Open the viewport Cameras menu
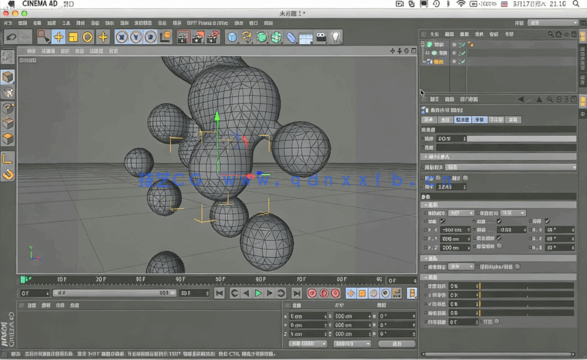Viewport: 587px width, 360px height. [48, 51]
